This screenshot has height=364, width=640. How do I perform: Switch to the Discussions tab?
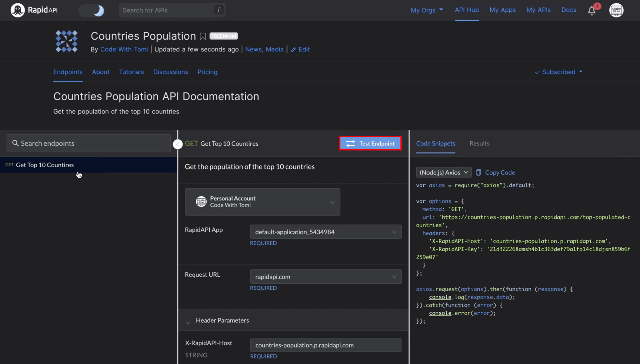pos(170,72)
